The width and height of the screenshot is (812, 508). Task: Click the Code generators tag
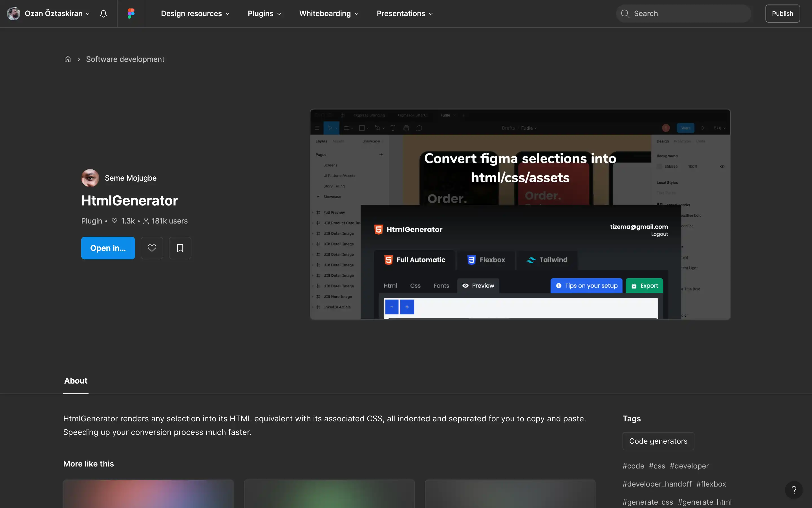658,441
